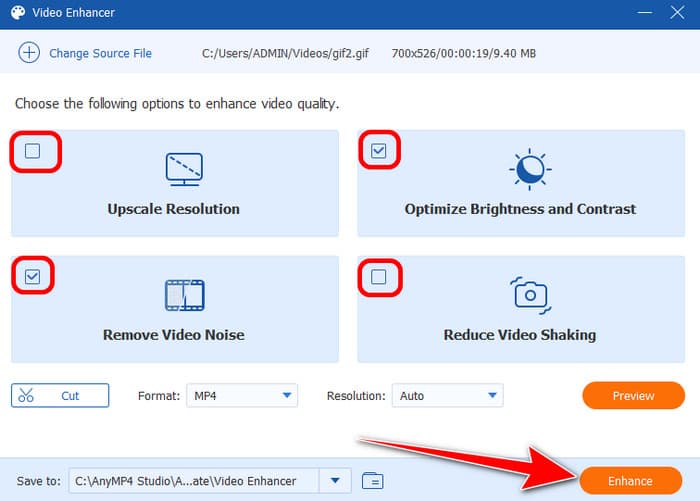Enable the Reduce Video Shaking checkbox
This screenshot has height=501, width=700.
379,277
